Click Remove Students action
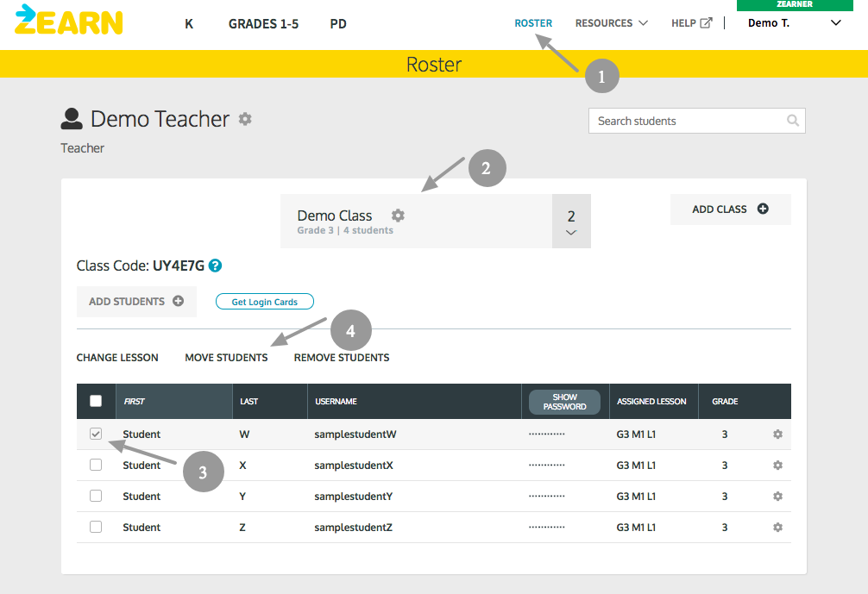Image resolution: width=868 pixels, height=594 pixels. [x=342, y=358]
